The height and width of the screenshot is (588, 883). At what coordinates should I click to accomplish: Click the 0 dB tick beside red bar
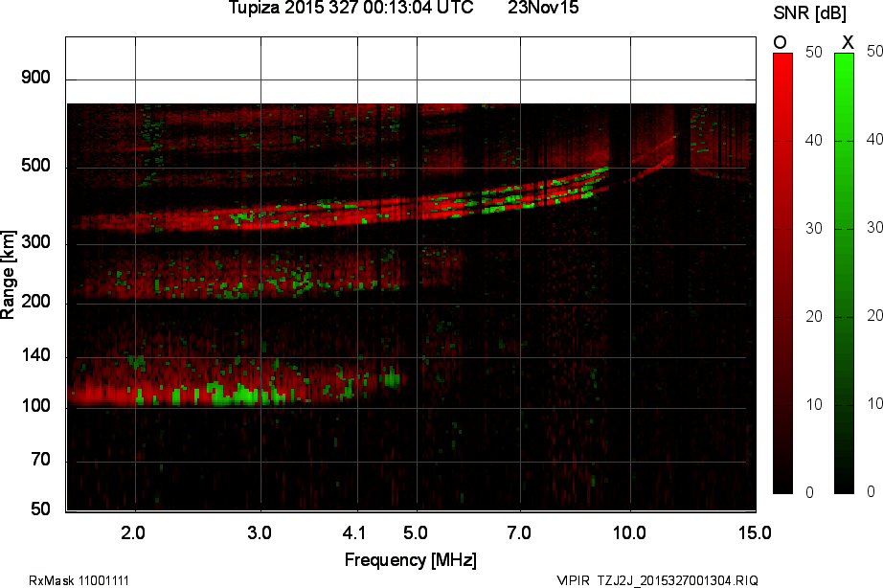[x=810, y=493]
